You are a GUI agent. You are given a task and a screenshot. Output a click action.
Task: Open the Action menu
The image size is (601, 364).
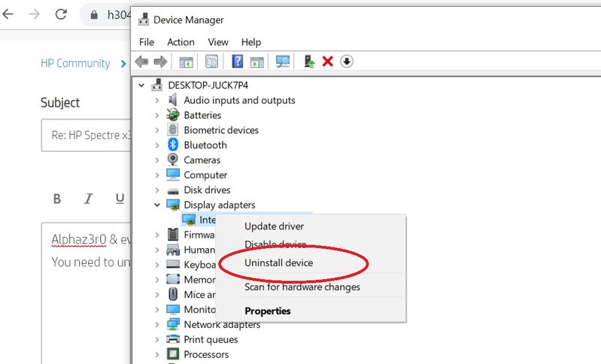click(x=181, y=42)
